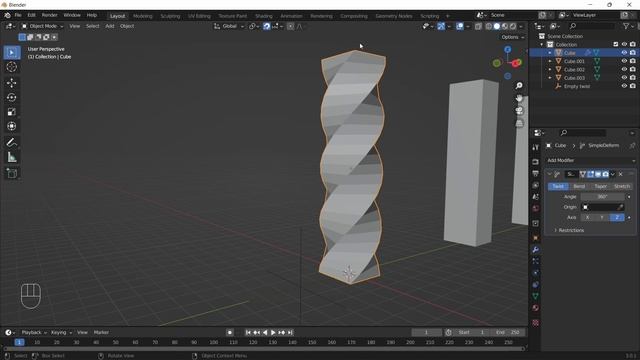Select the Select Box tool
The height and width of the screenshot is (360, 640).
coord(12,53)
